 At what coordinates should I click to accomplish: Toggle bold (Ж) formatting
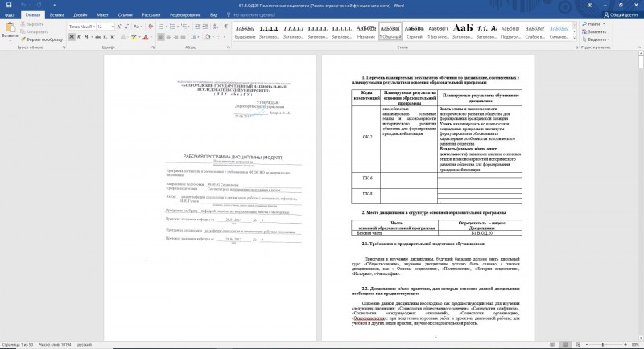(x=72, y=37)
